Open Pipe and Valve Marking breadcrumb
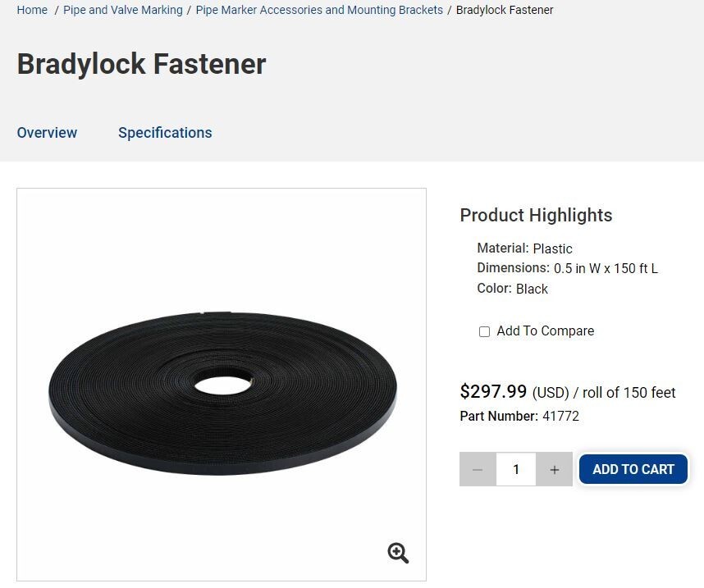This screenshot has height=588, width=704. 123,10
